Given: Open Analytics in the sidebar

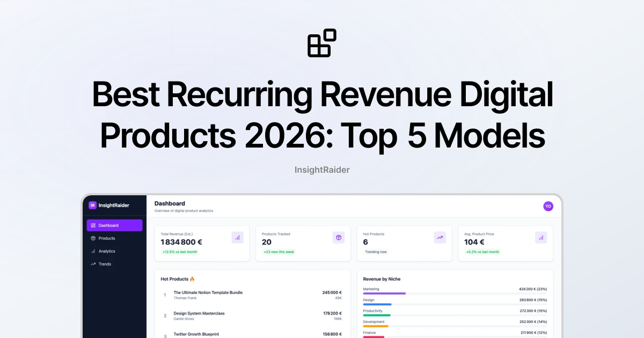Looking at the screenshot, I should [x=114, y=251].
